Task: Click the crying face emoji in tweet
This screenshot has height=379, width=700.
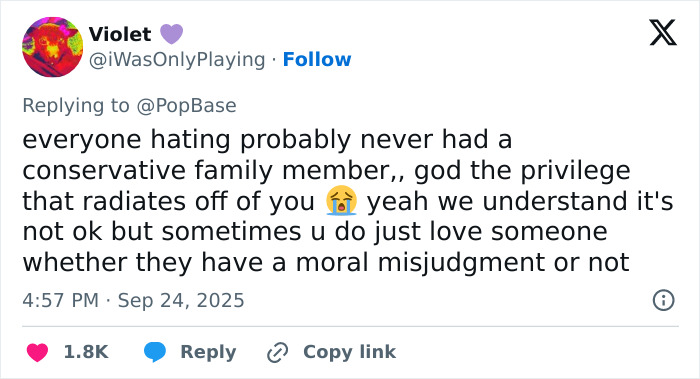Action: coord(341,200)
